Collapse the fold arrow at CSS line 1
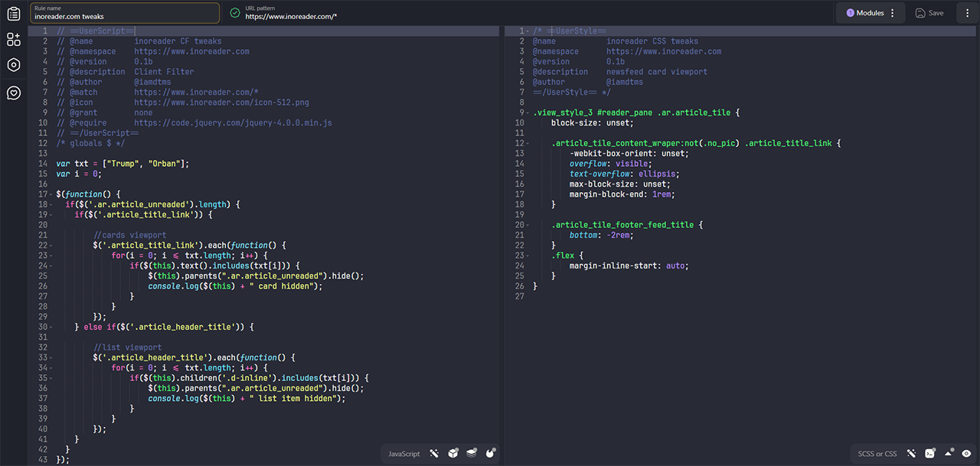The width and height of the screenshot is (980, 466). (527, 31)
